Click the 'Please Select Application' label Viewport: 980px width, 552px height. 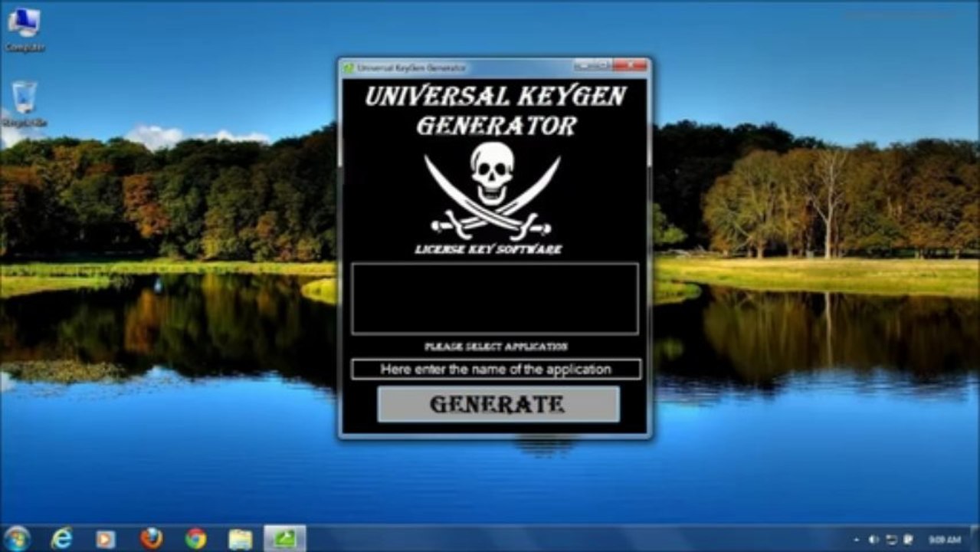pyautogui.click(x=497, y=347)
